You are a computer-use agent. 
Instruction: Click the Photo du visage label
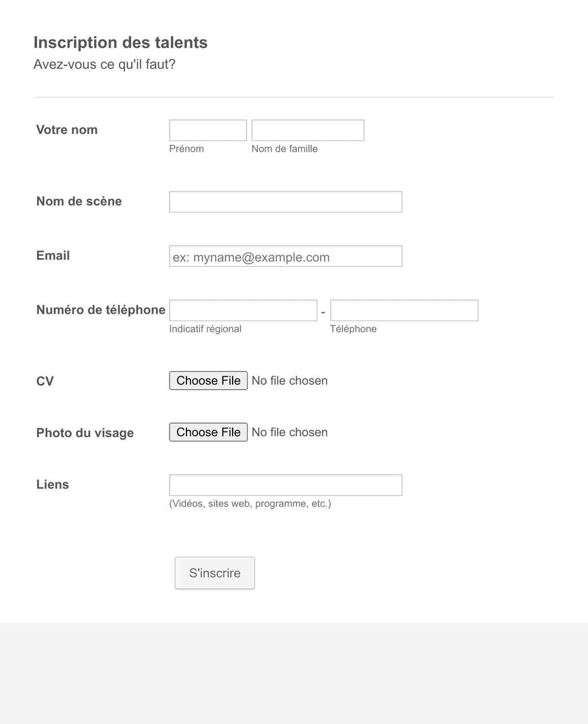coord(84,433)
